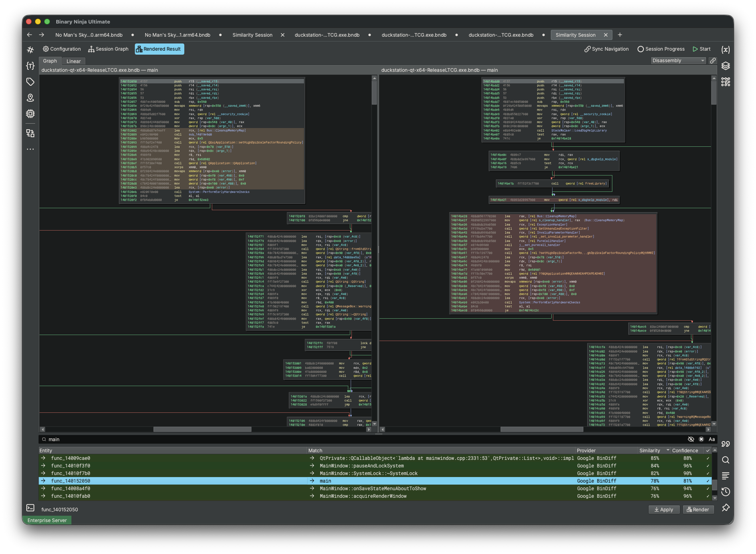Open the Configuration view
Viewport: 756px width, 554px height.
(62, 49)
